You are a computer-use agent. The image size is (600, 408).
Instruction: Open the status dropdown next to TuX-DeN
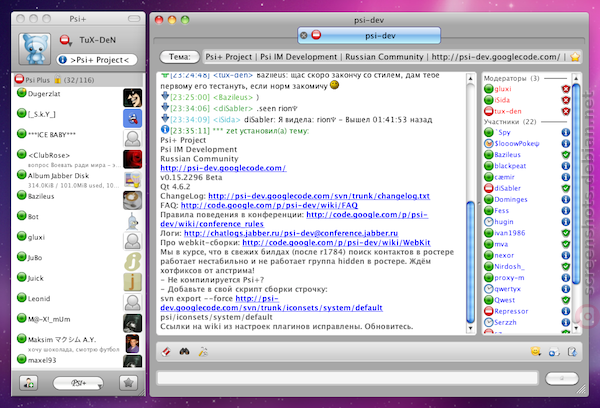coord(66,40)
